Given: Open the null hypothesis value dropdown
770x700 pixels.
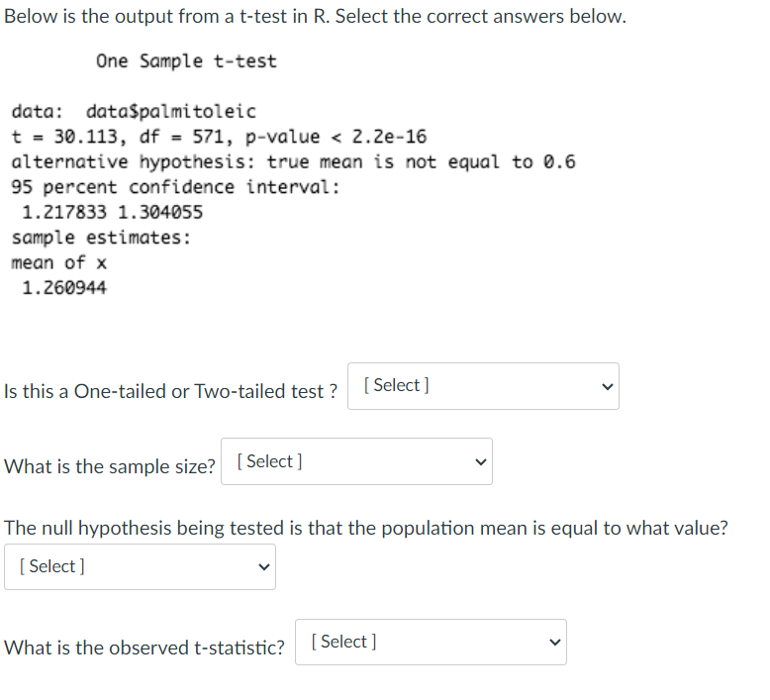Looking at the screenshot, I should tap(140, 566).
